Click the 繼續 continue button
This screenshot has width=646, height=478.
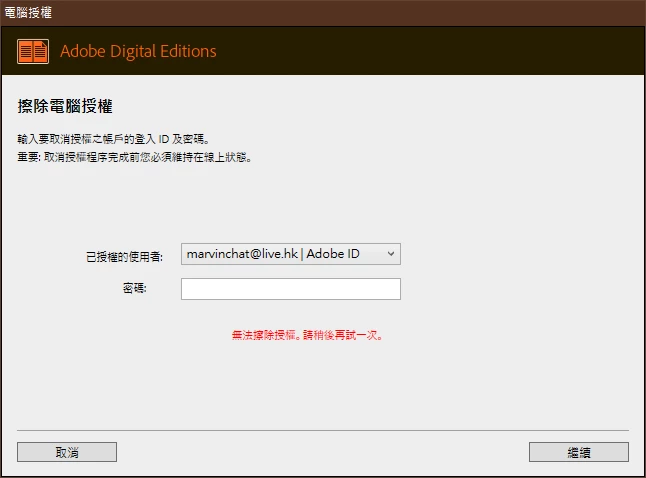pyautogui.click(x=578, y=452)
